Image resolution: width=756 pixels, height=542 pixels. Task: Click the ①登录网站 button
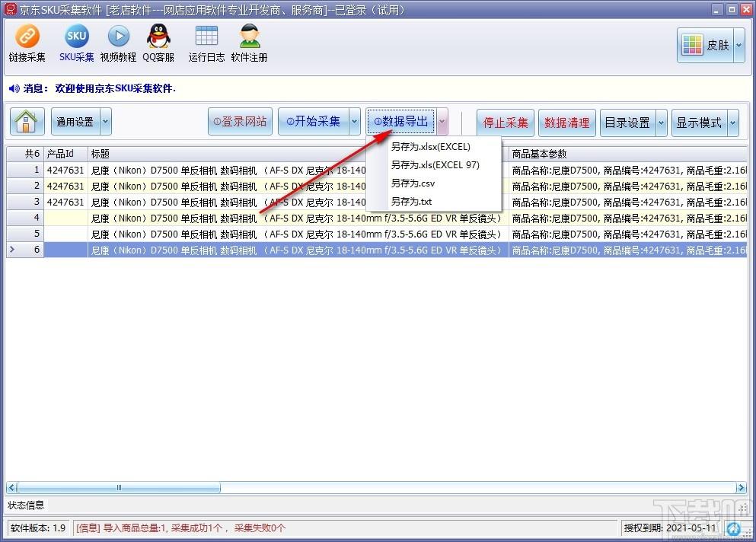click(x=240, y=122)
